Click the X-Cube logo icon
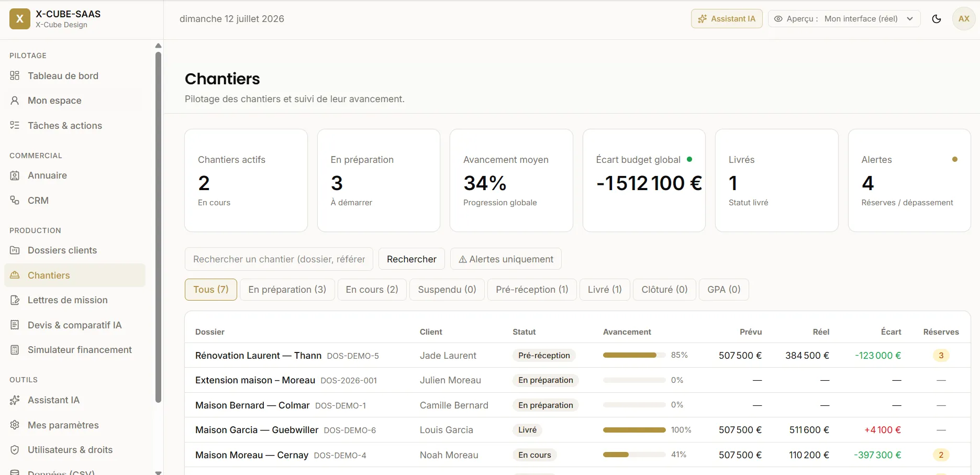Image resolution: width=980 pixels, height=475 pixels. click(x=20, y=19)
